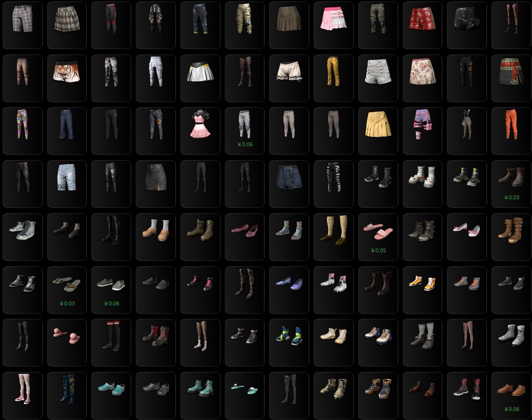Open the black pants with white lettering
Screen dimensions: 532x420
(333, 177)
